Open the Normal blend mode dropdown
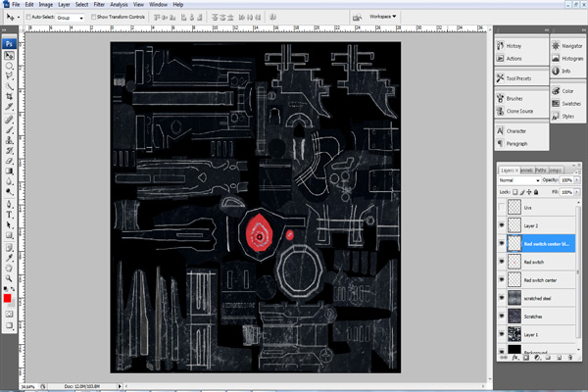Image resolution: width=588 pixels, height=392 pixels. pos(519,180)
